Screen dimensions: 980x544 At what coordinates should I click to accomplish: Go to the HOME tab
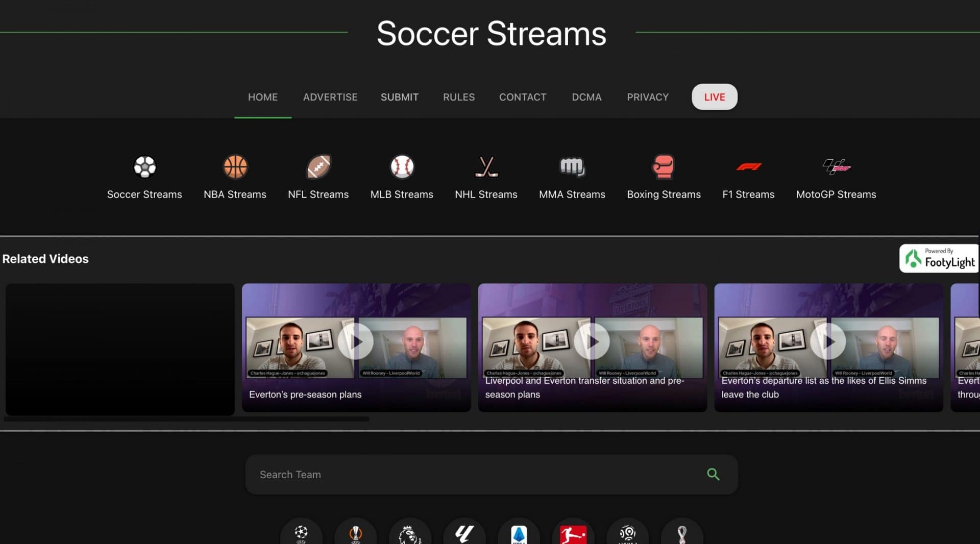(x=263, y=97)
